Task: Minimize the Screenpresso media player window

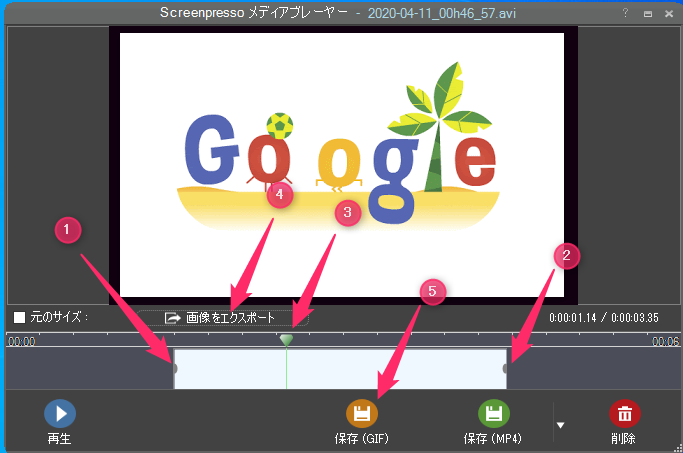Action: click(648, 14)
